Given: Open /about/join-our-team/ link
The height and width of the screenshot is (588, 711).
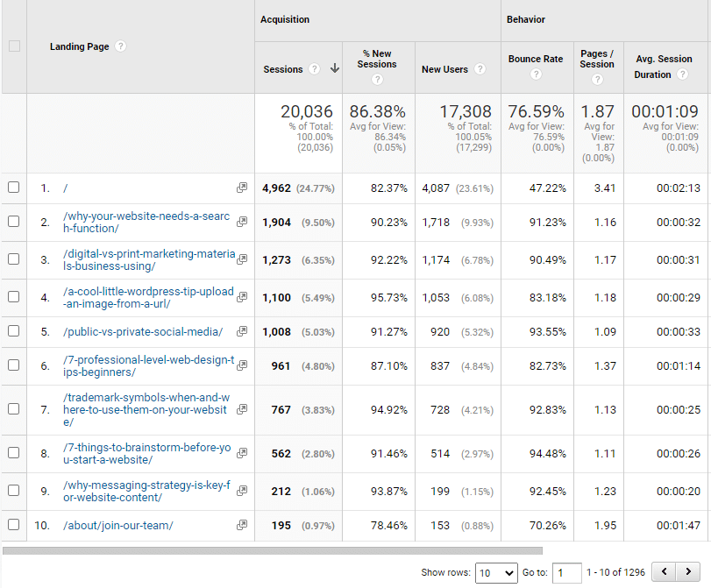Looking at the screenshot, I should tap(117, 526).
